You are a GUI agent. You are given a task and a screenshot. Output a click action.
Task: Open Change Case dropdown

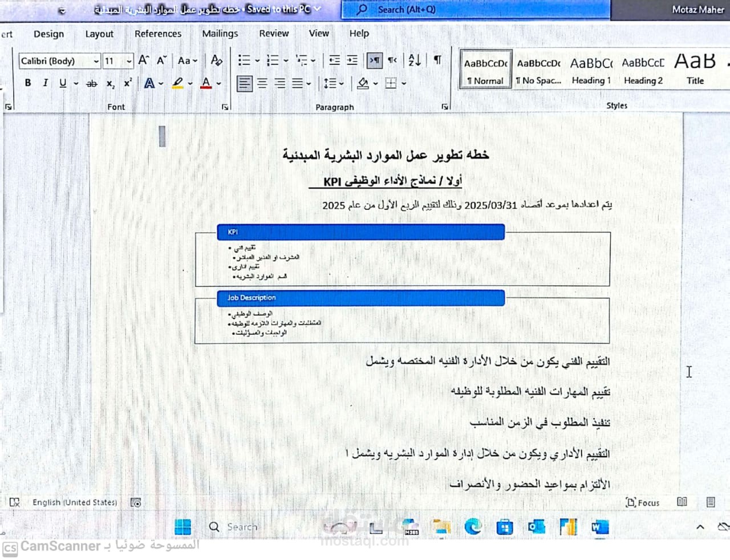[187, 60]
